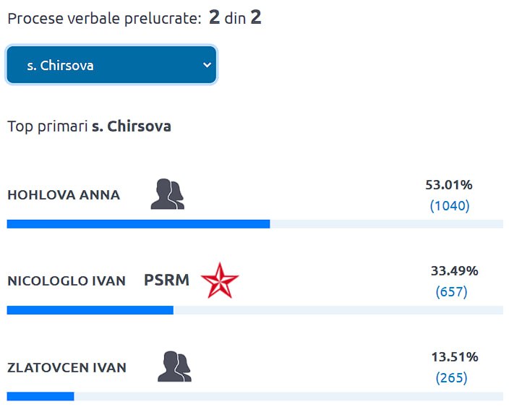Screen dimensions: 509x420
Task: Click the independent candidate icon beside Zlatovcen Ivan
Action: coord(175,366)
